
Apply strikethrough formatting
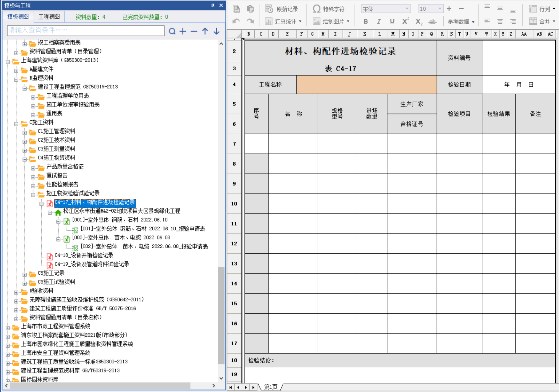[432, 22]
